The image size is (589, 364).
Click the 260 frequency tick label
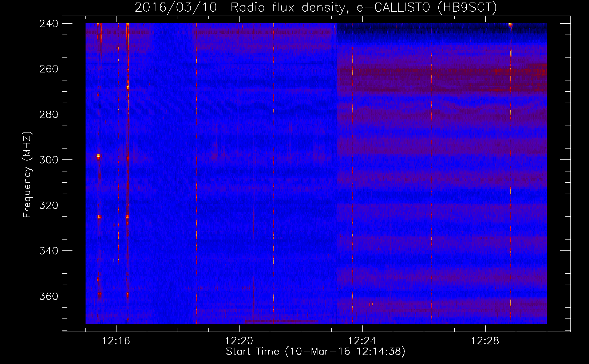(49, 69)
